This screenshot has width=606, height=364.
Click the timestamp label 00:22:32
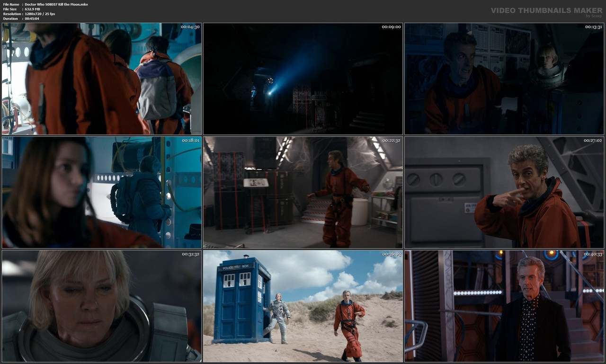coord(392,140)
